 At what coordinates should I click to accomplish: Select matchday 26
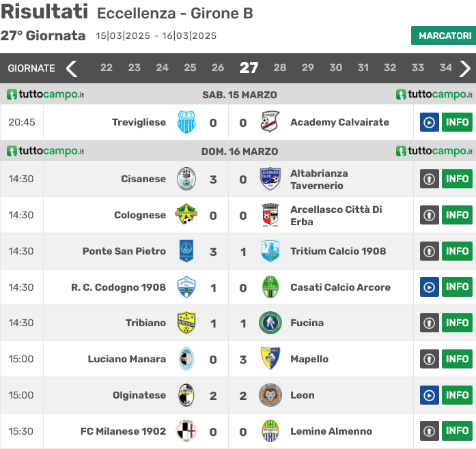pos(218,68)
